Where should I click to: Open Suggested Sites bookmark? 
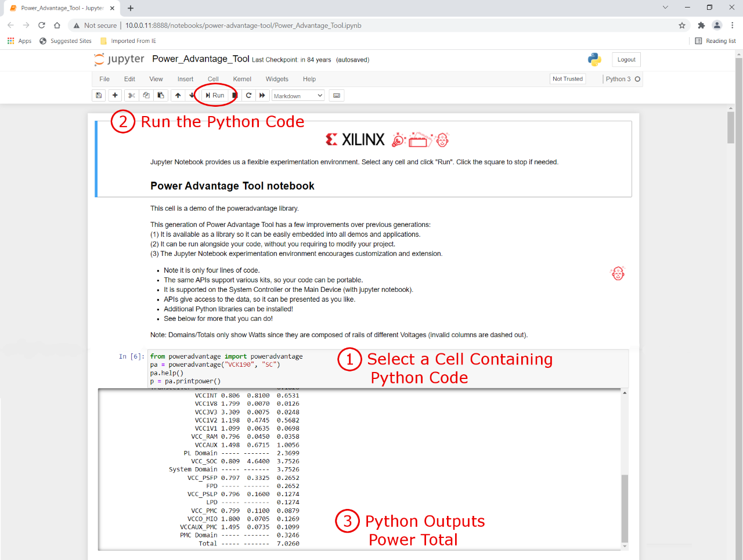66,41
